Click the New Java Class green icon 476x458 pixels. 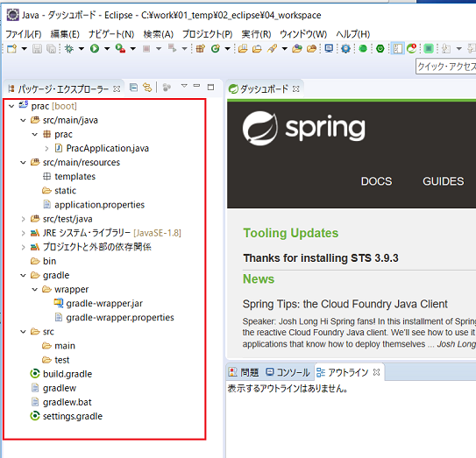216,48
